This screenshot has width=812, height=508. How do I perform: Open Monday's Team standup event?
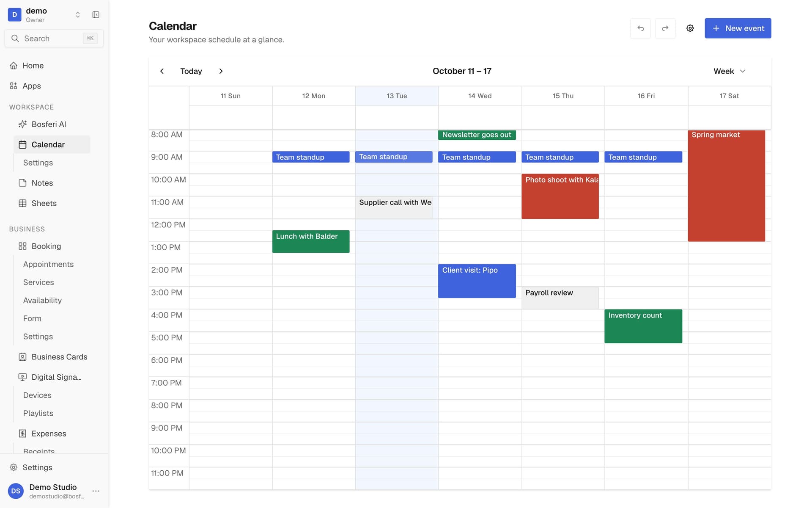coord(311,157)
